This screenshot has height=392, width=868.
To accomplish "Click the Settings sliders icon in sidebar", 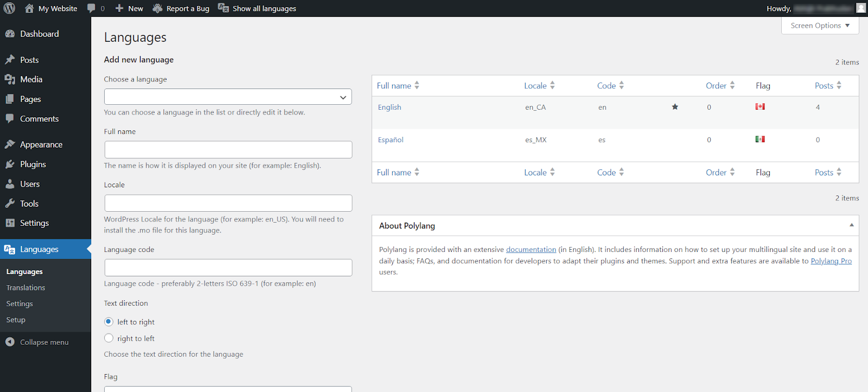I will pyautogui.click(x=10, y=223).
